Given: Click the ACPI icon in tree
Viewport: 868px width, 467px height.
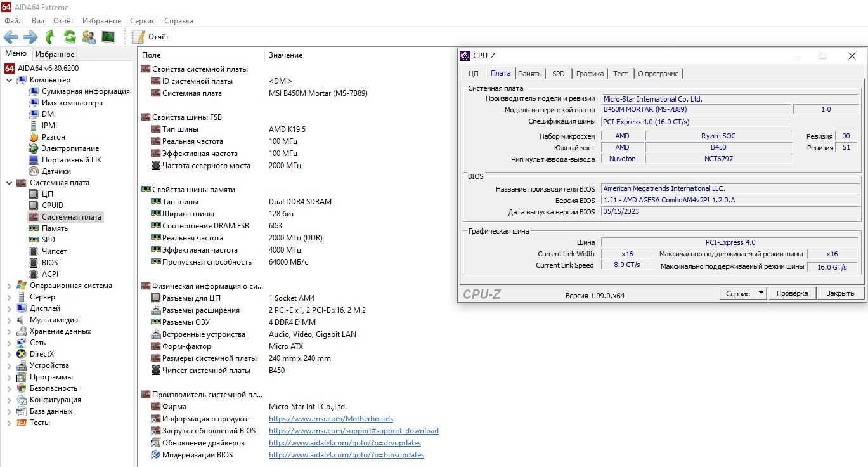Looking at the screenshot, I should [34, 274].
